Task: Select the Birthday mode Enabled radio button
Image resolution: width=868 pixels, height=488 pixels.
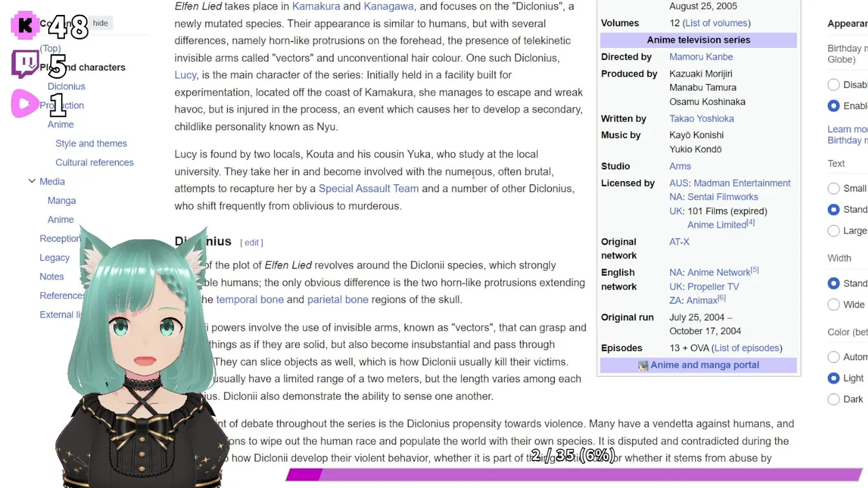Action: point(833,106)
